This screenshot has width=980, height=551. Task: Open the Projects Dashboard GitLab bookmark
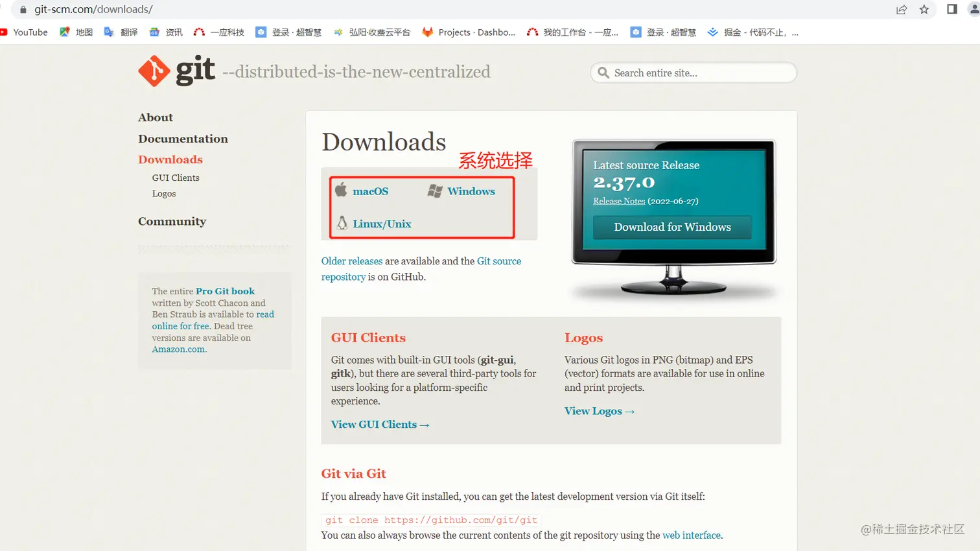click(469, 32)
